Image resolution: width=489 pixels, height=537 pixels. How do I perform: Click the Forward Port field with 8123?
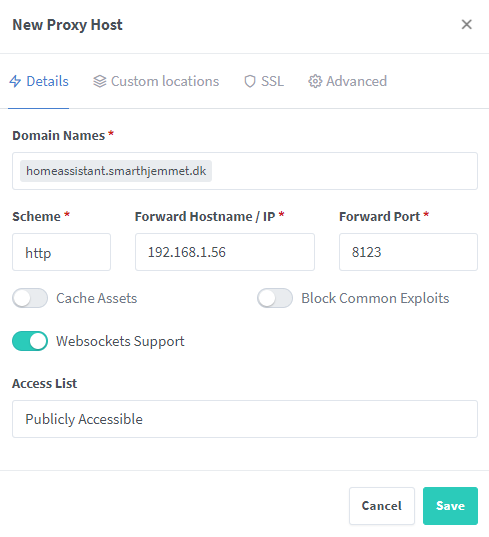408,252
